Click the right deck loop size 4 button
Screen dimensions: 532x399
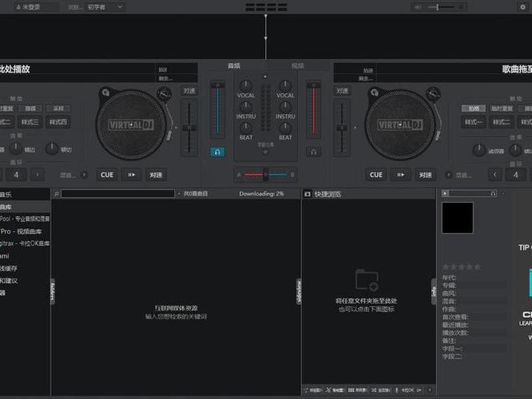[x=516, y=175]
